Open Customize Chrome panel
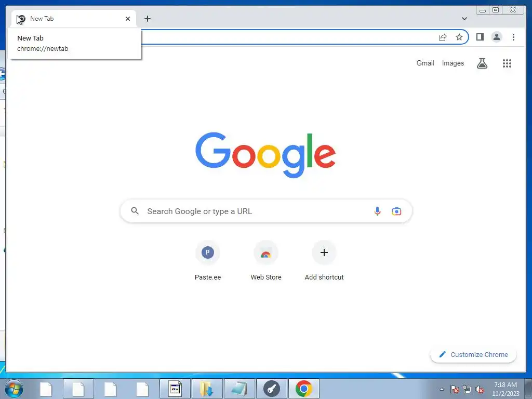This screenshot has width=532, height=399. pos(473,354)
